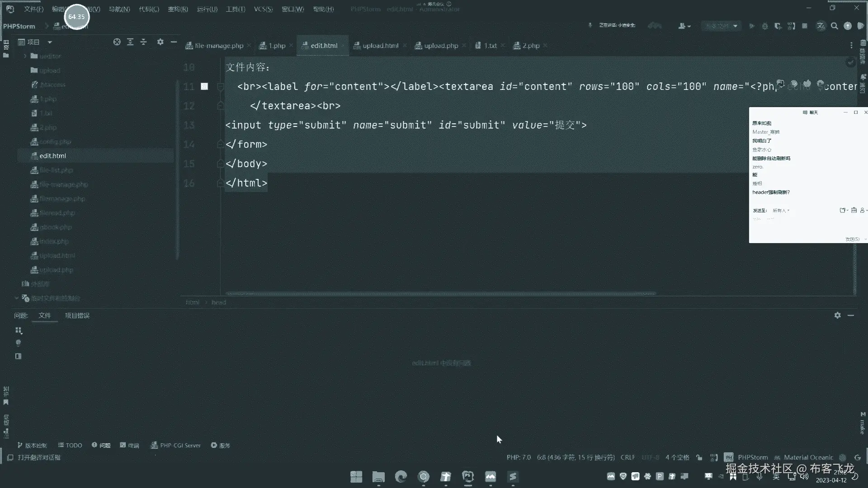Open the 工具(T) menu
Image resolution: width=868 pixels, height=488 pixels.
coord(235,9)
